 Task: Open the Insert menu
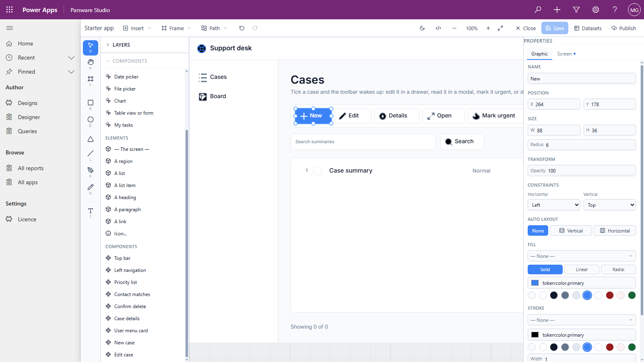137,28
